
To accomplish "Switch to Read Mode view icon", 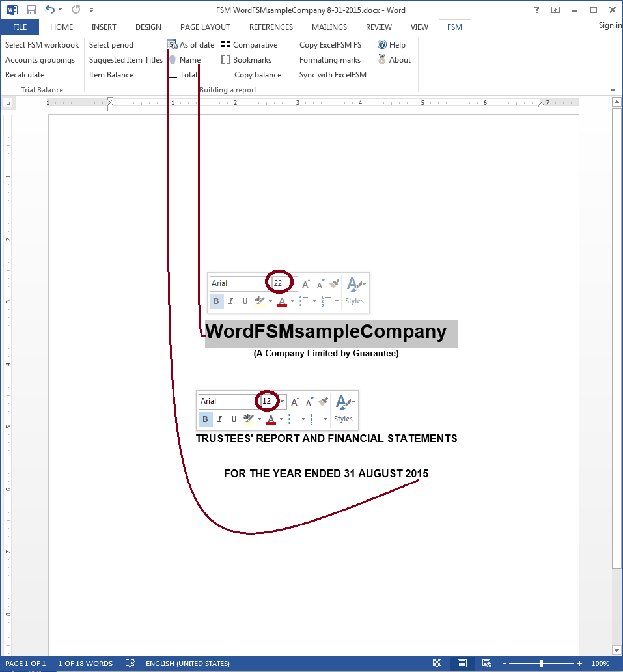I will (x=437, y=663).
